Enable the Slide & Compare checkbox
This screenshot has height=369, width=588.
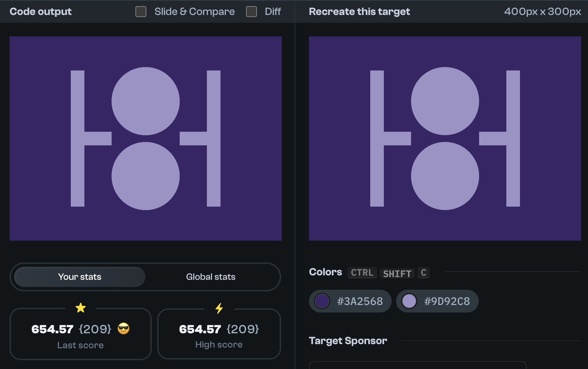coord(141,11)
